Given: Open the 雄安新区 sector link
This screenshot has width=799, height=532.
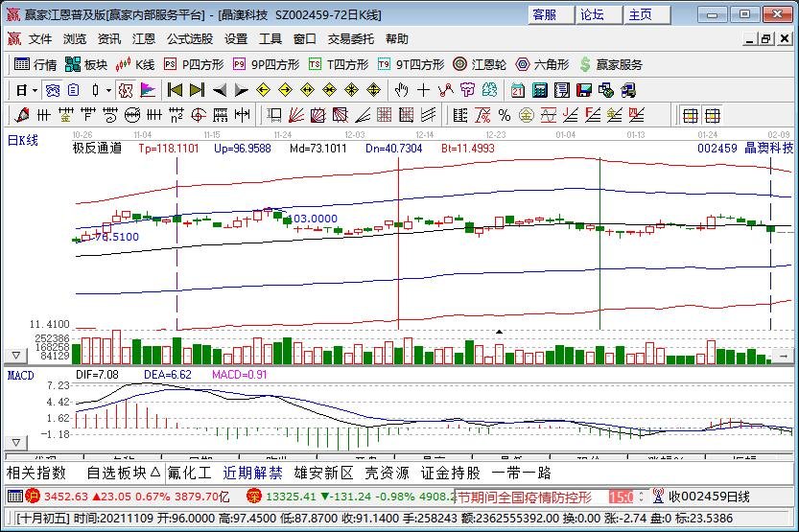Looking at the screenshot, I should tap(323, 473).
